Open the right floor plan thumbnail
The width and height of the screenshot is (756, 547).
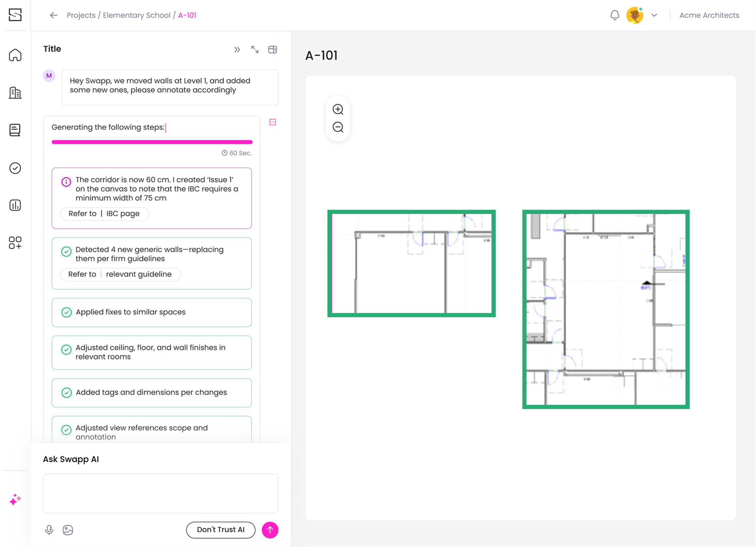(x=606, y=309)
